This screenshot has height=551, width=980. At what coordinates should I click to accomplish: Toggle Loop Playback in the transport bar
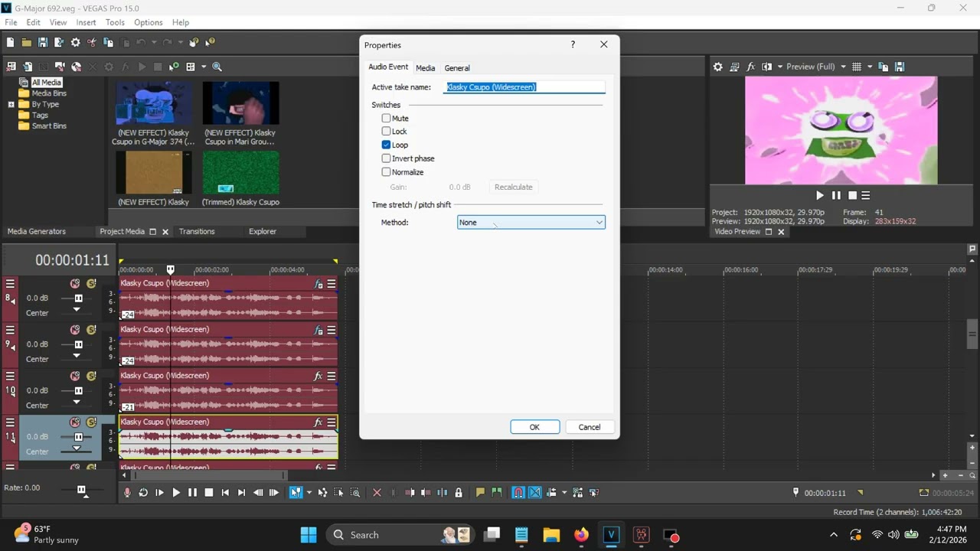pyautogui.click(x=143, y=493)
